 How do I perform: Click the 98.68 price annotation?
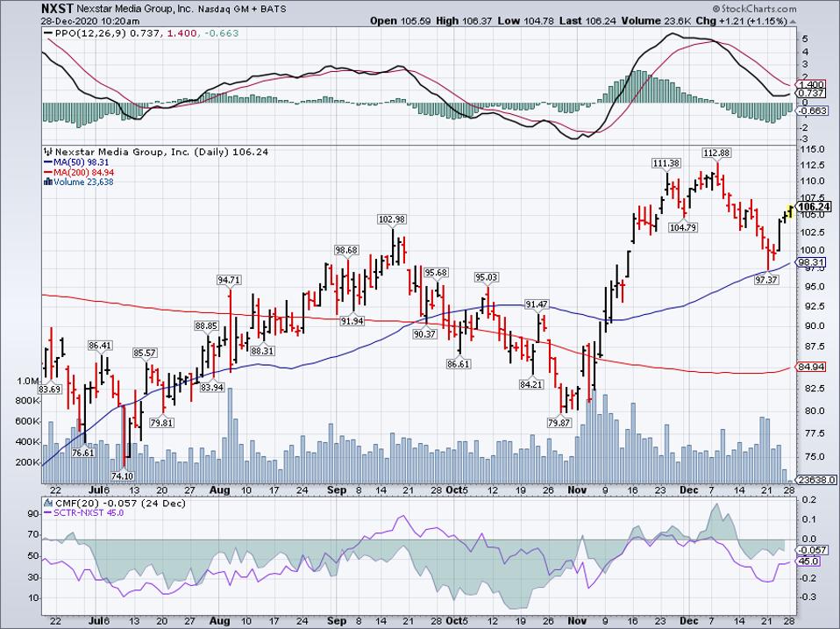346,250
